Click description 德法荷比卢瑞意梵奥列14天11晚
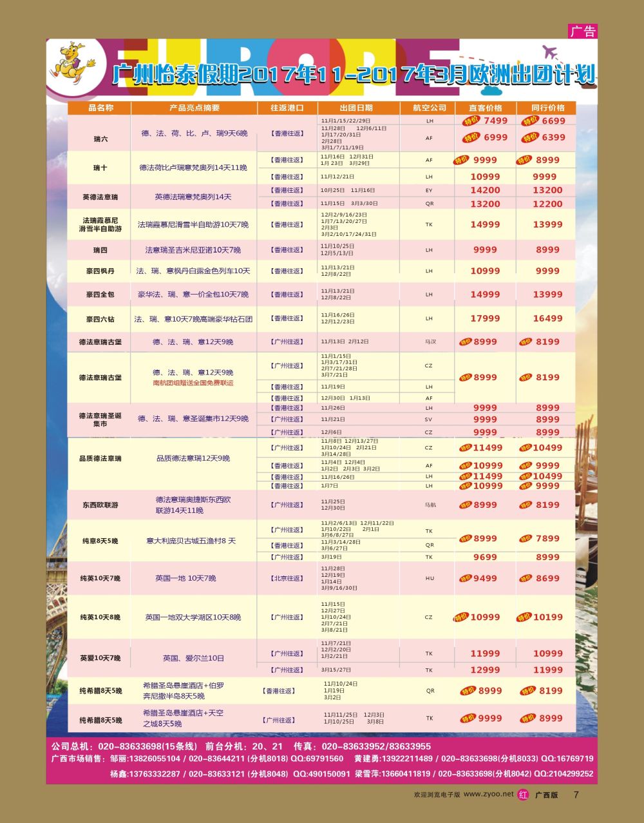Screen dimensions: 644x823 [x=193, y=168]
